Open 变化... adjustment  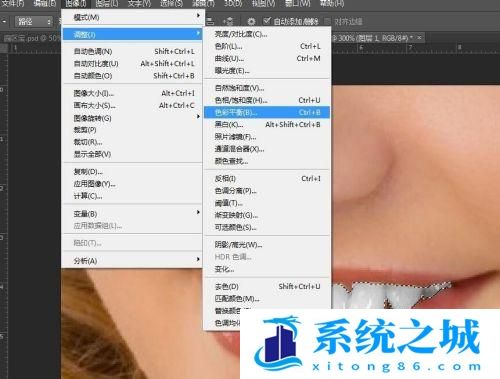coord(267,269)
